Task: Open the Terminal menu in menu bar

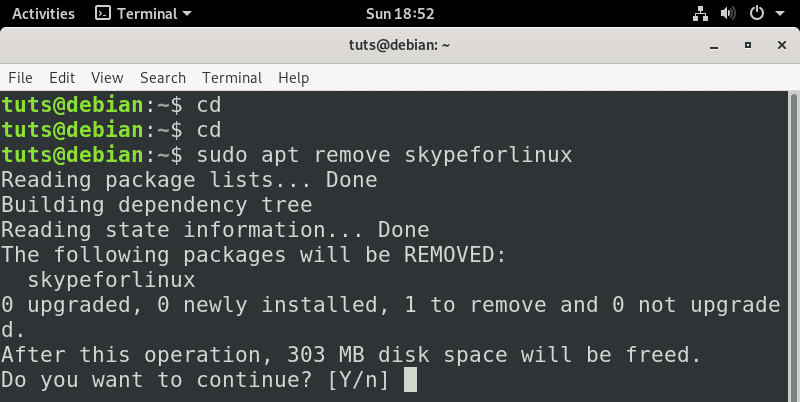Action: (x=231, y=77)
